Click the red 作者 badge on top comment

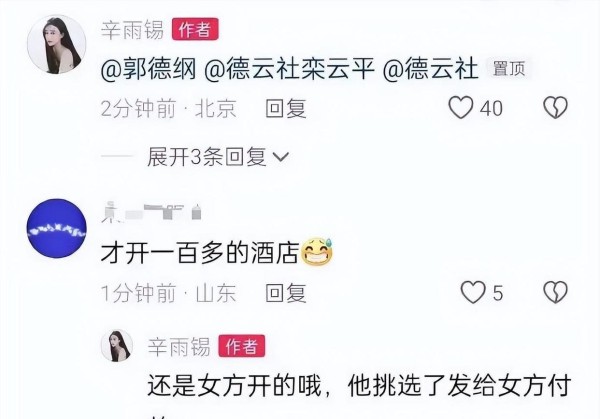(x=195, y=29)
